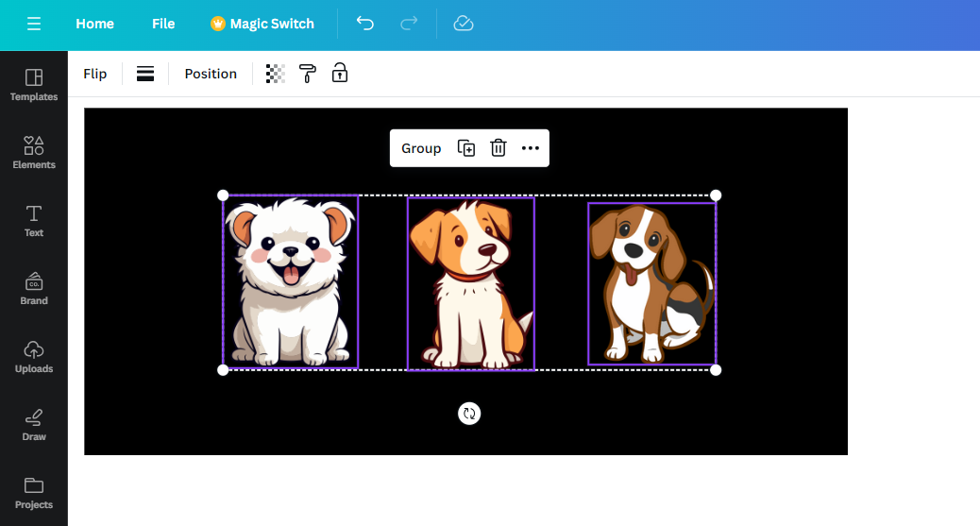The width and height of the screenshot is (980, 526).
Task: Open the Brand panel
Action: (x=34, y=289)
